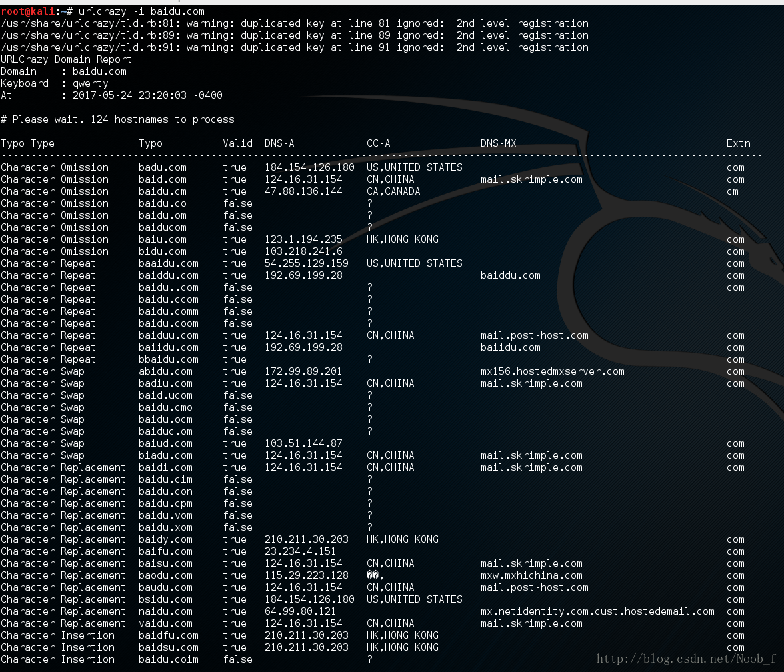Click IP address '115.29.223.128'

[307, 575]
